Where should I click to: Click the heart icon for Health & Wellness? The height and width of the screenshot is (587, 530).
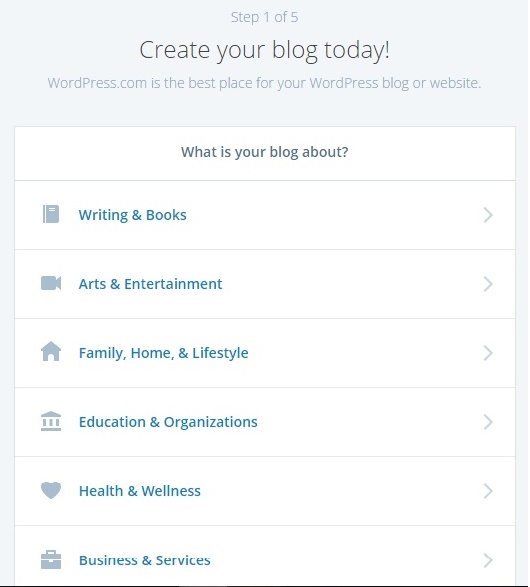click(x=51, y=491)
